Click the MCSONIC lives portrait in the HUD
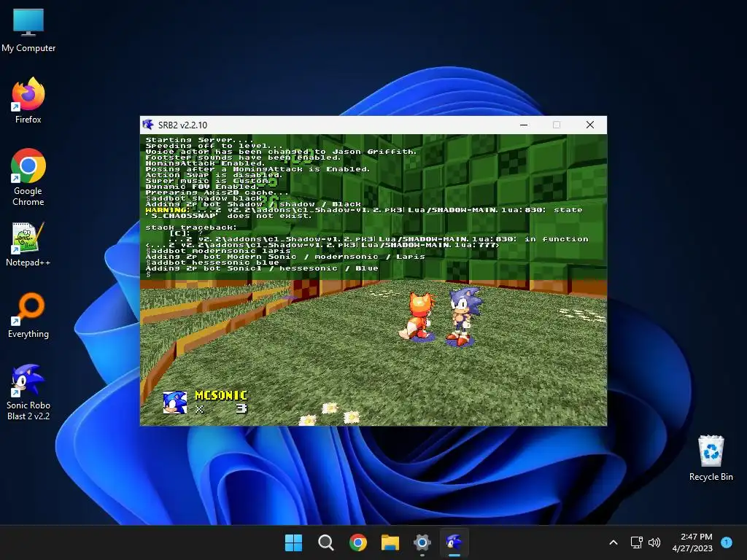This screenshot has width=747, height=560. point(175,402)
